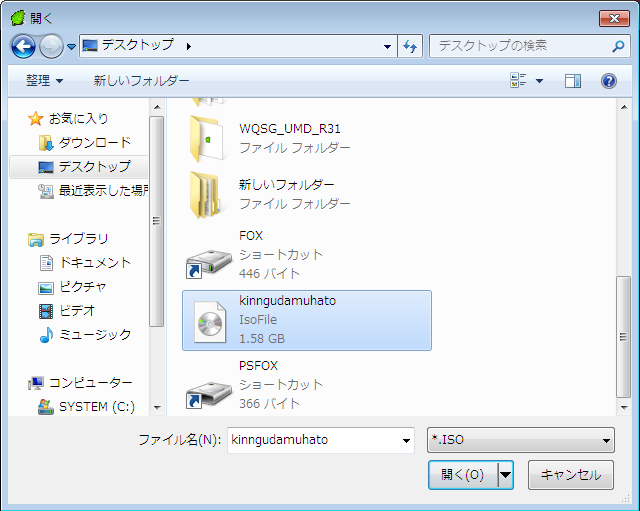Open the *.ISO file type dropdown
This screenshot has height=511, width=640.
pos(520,440)
